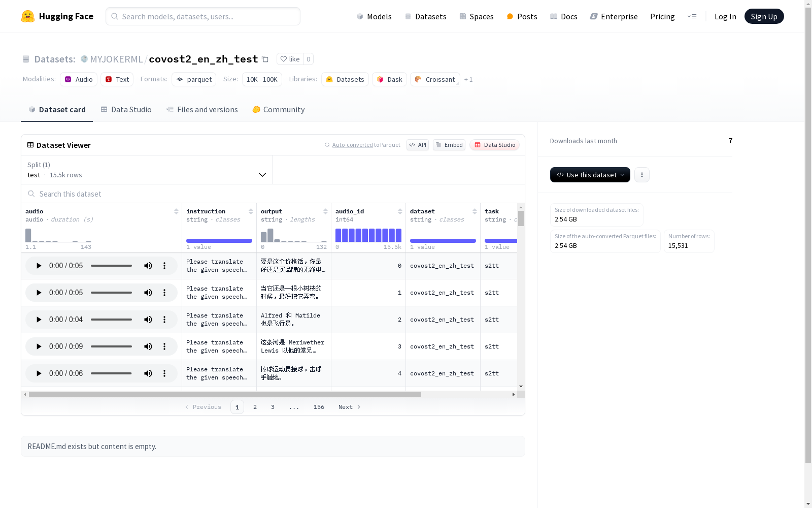Open the Datasets menu item

[425, 17]
